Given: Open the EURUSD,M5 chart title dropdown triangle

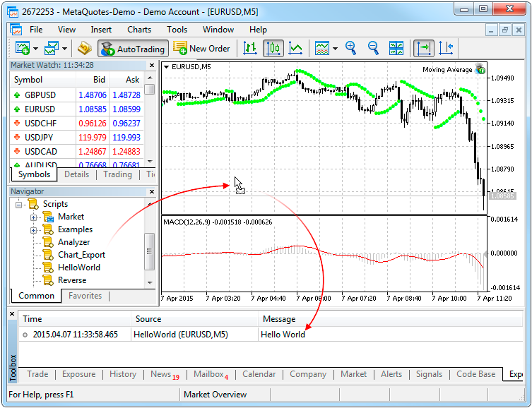Looking at the screenshot, I should (x=166, y=67).
